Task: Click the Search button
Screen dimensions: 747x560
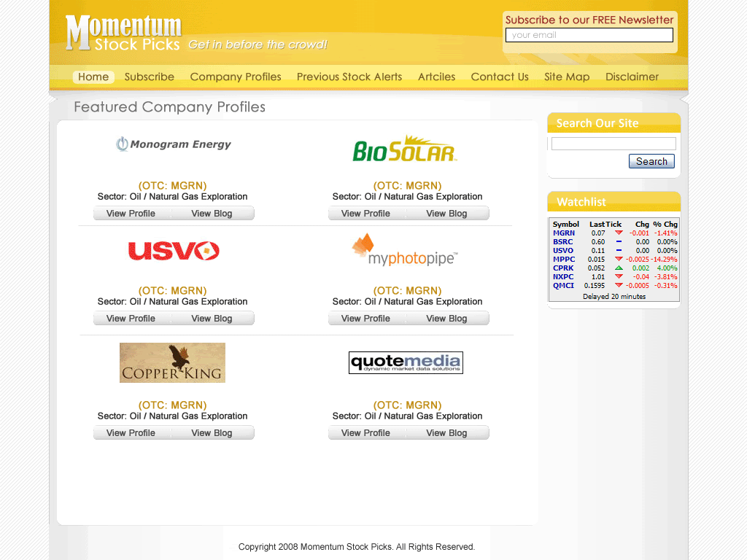Action: coord(651,161)
